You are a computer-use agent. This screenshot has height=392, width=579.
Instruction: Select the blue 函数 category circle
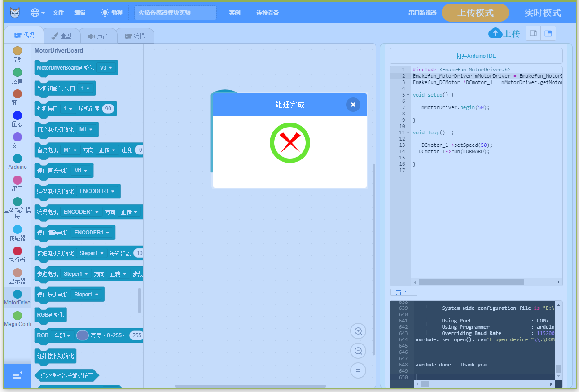pos(18,116)
